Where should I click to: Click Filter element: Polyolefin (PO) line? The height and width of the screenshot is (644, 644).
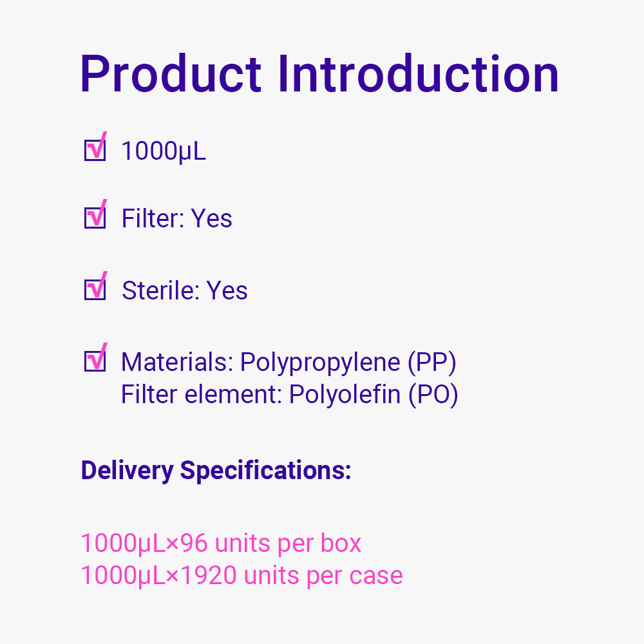pyautogui.click(x=289, y=395)
